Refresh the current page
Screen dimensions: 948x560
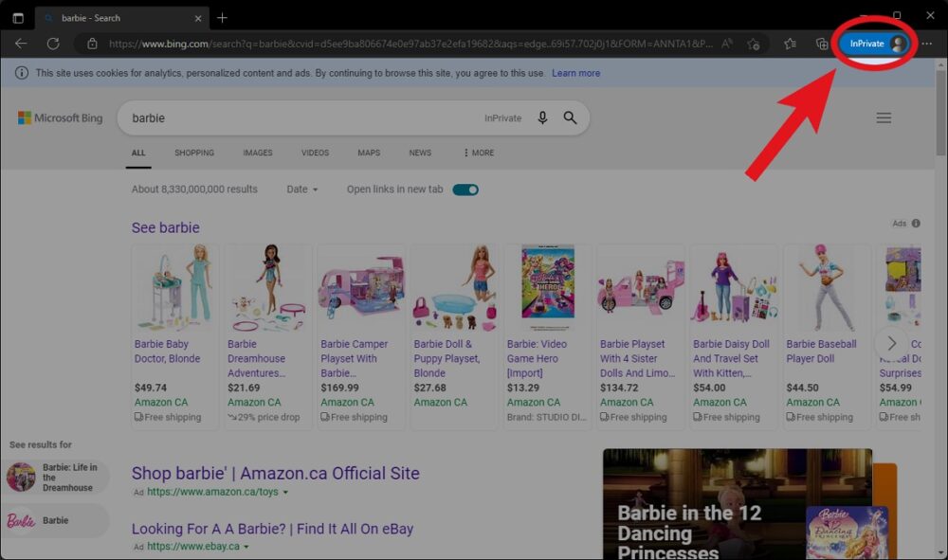53,43
